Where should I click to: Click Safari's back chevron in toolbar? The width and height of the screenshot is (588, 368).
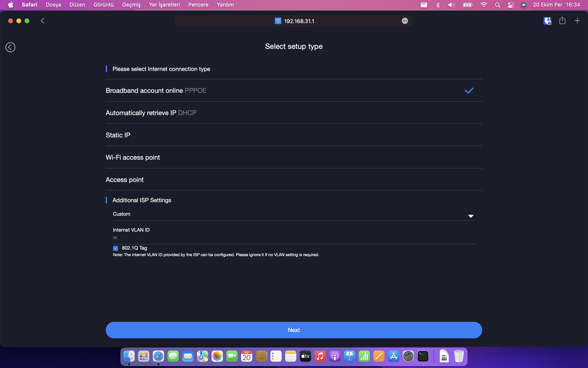point(42,21)
